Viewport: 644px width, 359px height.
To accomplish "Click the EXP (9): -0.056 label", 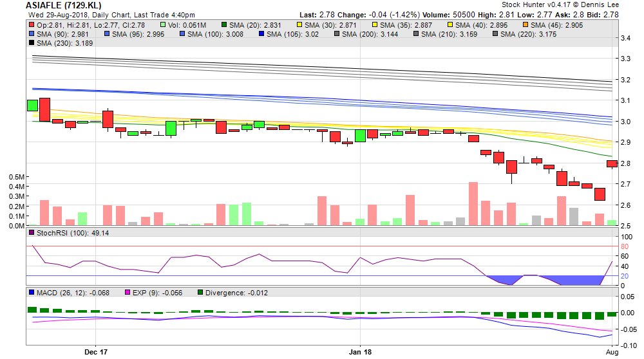I will click(x=157, y=293).
